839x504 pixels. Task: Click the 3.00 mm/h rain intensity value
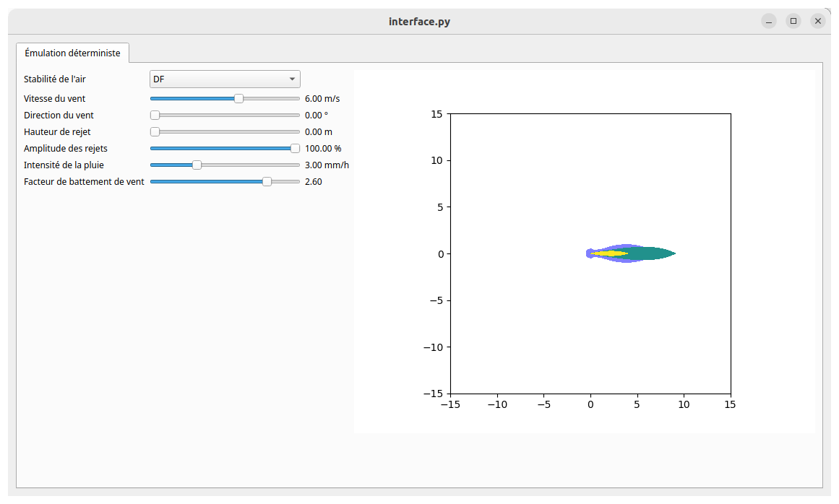point(327,165)
